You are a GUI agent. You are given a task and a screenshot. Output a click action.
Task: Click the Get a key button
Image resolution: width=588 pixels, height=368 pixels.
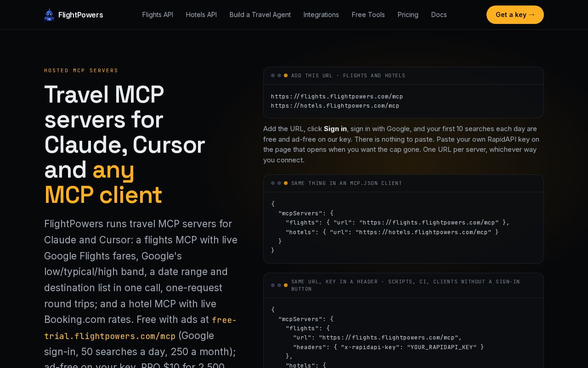tap(515, 15)
